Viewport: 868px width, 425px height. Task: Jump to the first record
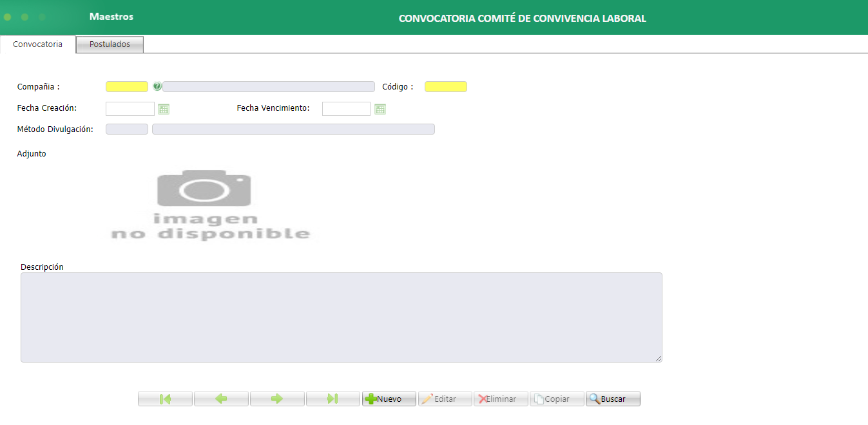point(165,398)
